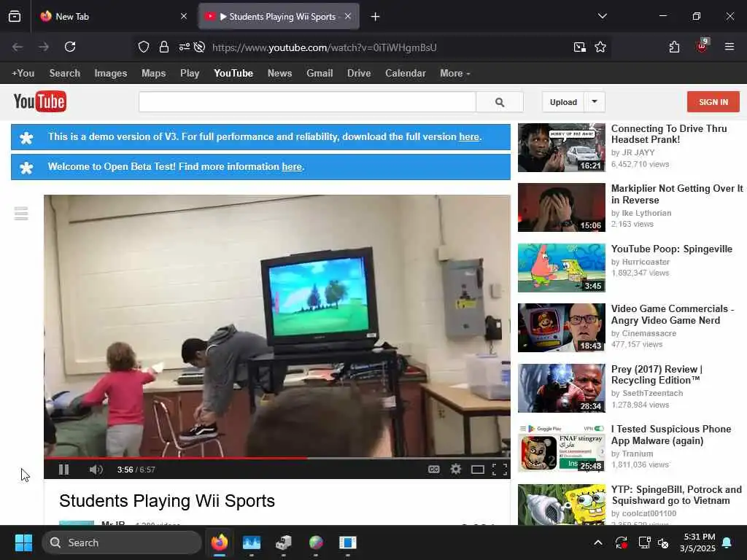Screen dimensions: 747x560
Task: Open the notification bell in the taskbar
Action: [x=727, y=542]
